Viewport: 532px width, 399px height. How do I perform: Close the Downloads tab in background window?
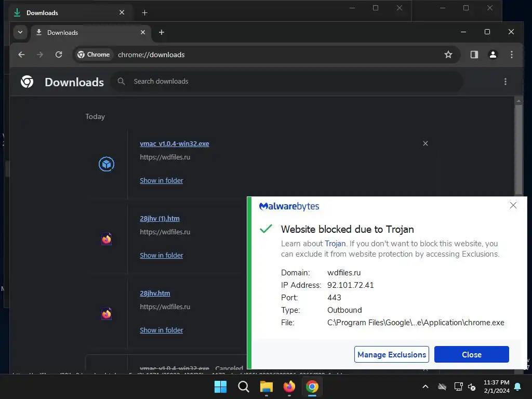tap(122, 12)
